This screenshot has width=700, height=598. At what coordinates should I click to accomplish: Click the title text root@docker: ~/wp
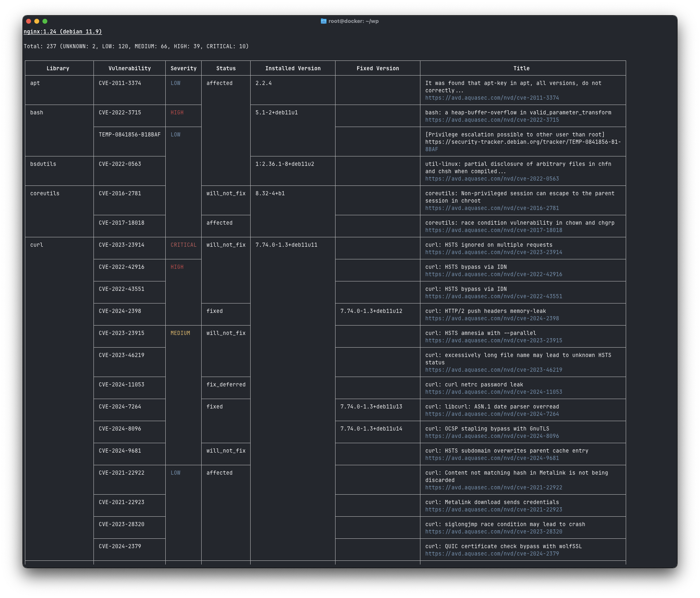tap(353, 21)
